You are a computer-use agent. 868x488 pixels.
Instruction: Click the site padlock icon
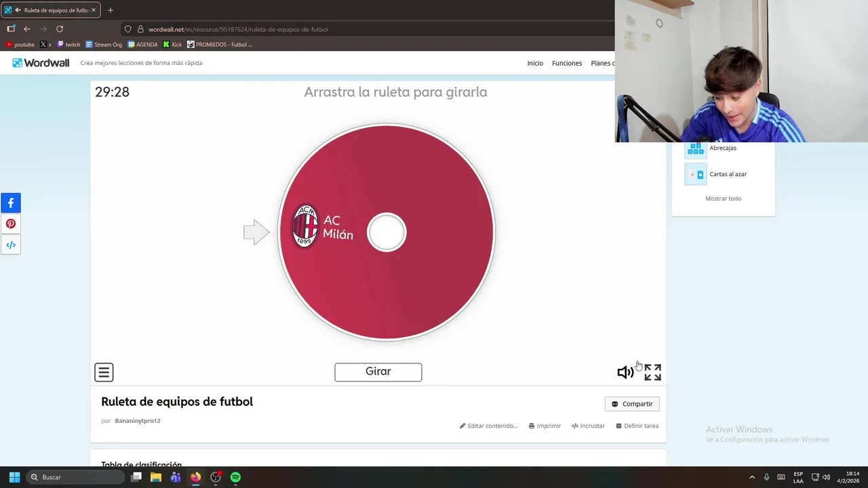(140, 29)
